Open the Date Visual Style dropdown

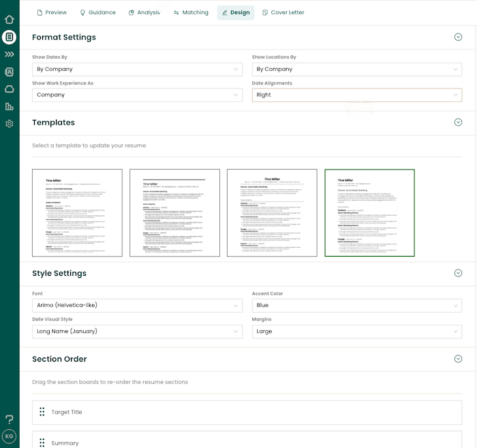[137, 332]
